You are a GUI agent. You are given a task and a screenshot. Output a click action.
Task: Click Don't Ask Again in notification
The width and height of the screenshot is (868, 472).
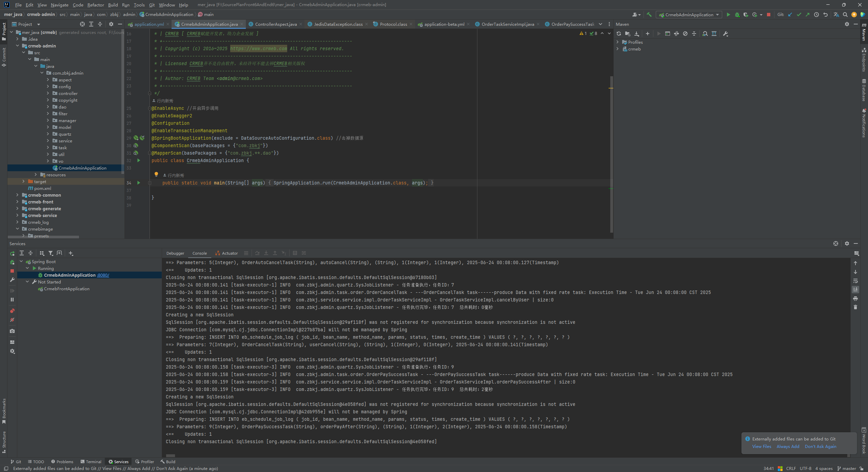[821, 447]
